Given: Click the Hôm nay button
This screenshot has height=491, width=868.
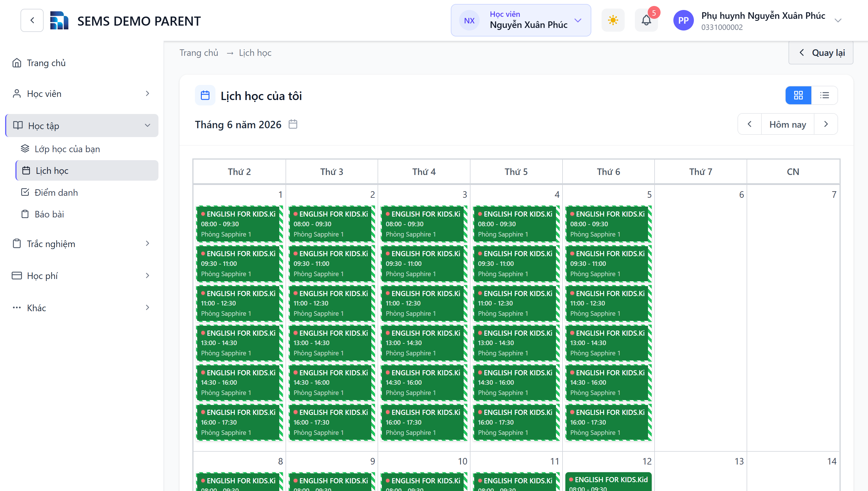Looking at the screenshot, I should click(787, 124).
